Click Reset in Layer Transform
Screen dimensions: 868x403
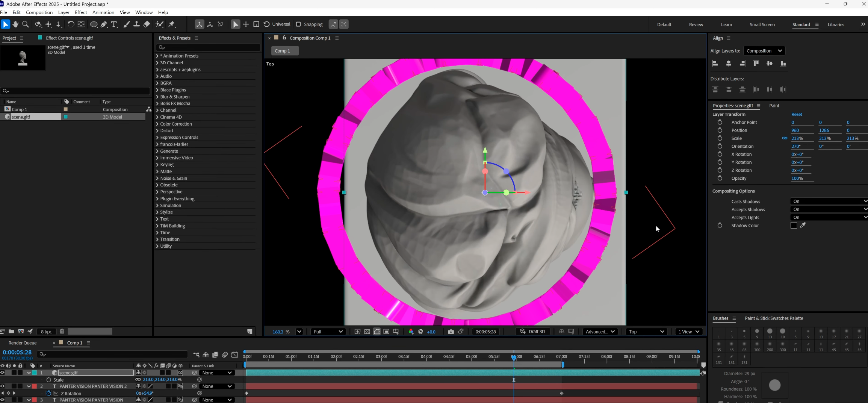pos(796,114)
